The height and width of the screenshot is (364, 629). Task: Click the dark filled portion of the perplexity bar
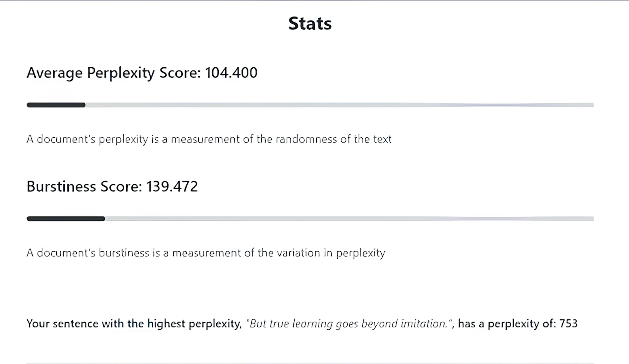coord(56,105)
